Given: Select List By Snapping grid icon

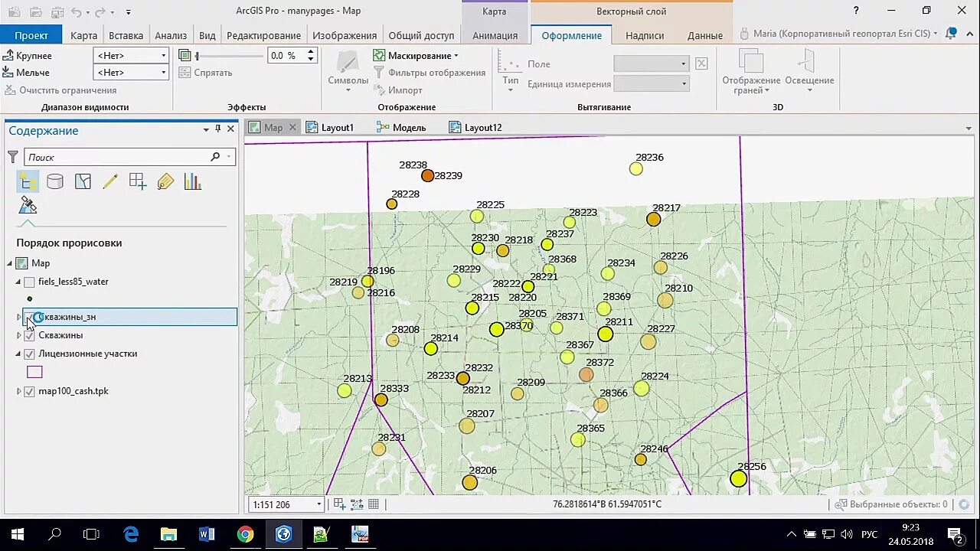Looking at the screenshot, I should pos(138,181).
